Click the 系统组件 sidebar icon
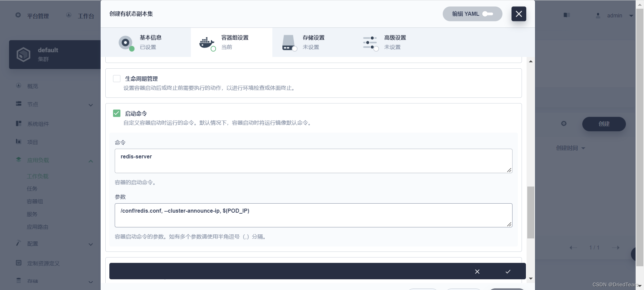 (x=19, y=123)
